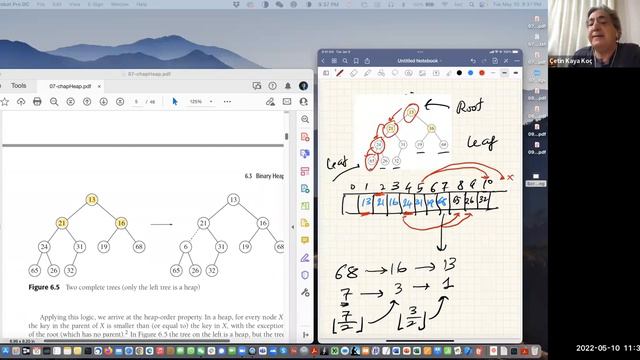Select the thickest stroke width
Screen dimensions: 640x360
click(x=516, y=73)
